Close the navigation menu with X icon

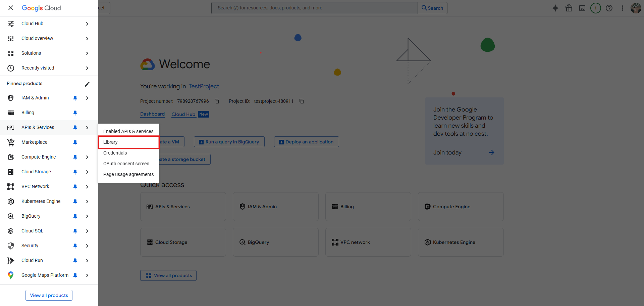[x=11, y=8]
